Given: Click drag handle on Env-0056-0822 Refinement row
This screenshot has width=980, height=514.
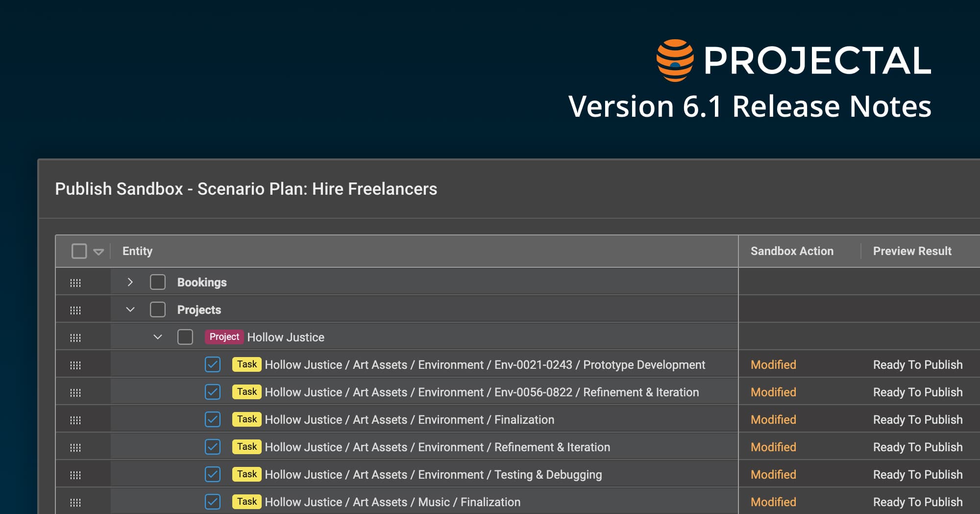Looking at the screenshot, I should tap(75, 393).
